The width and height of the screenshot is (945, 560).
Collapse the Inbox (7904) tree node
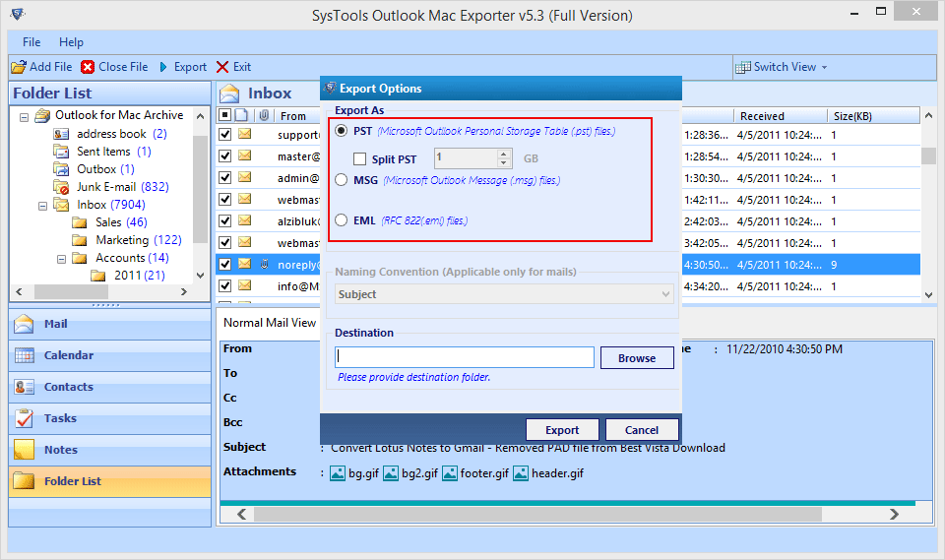click(x=42, y=206)
